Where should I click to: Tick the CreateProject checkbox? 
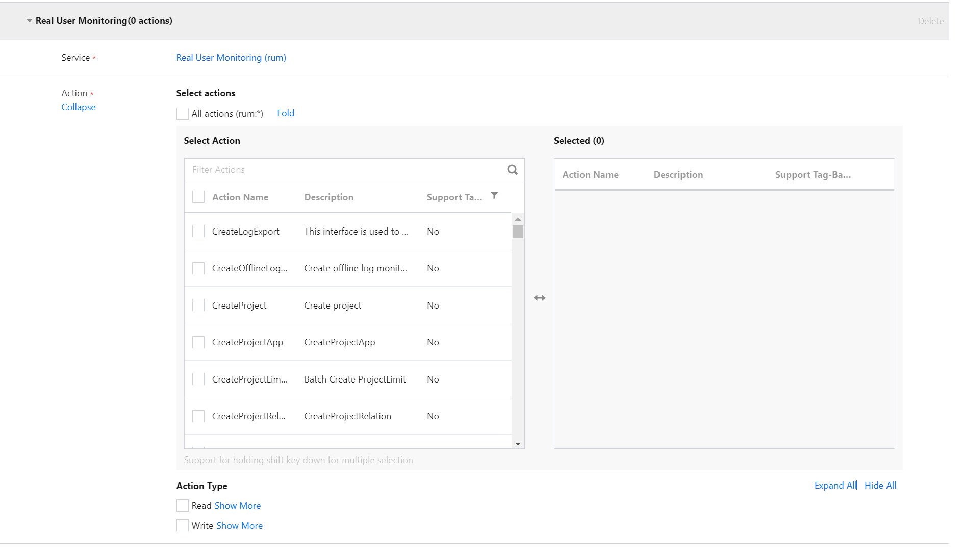198,306
